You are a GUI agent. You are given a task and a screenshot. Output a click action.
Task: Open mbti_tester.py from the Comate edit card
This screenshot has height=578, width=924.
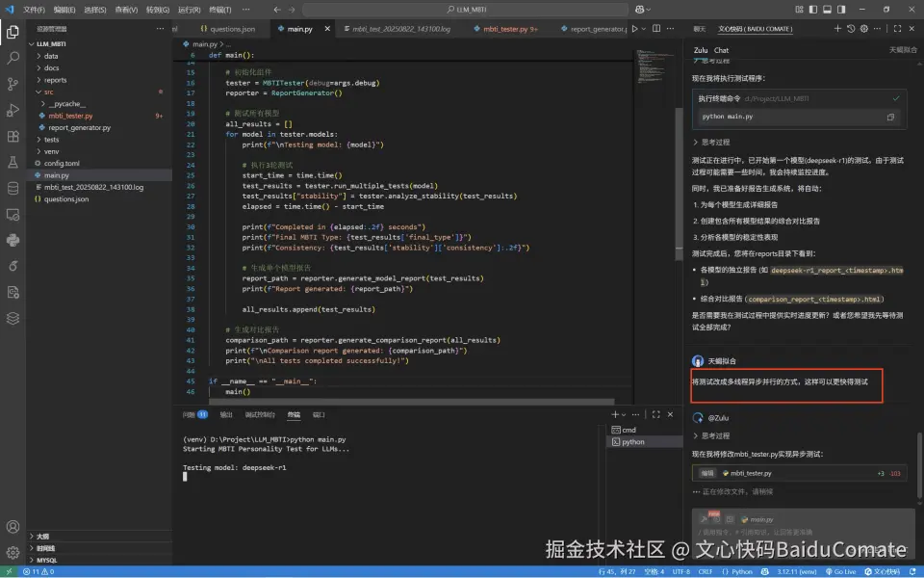pyautogui.click(x=751, y=473)
